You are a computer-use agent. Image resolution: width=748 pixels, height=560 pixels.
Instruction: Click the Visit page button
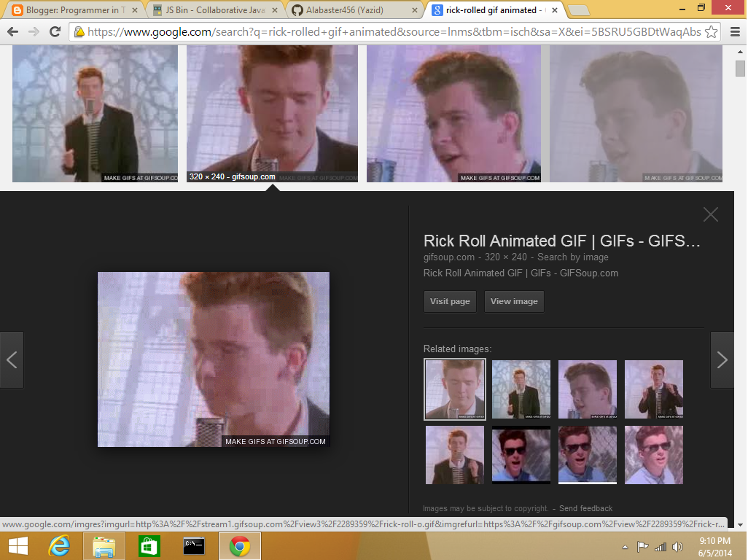tap(449, 301)
